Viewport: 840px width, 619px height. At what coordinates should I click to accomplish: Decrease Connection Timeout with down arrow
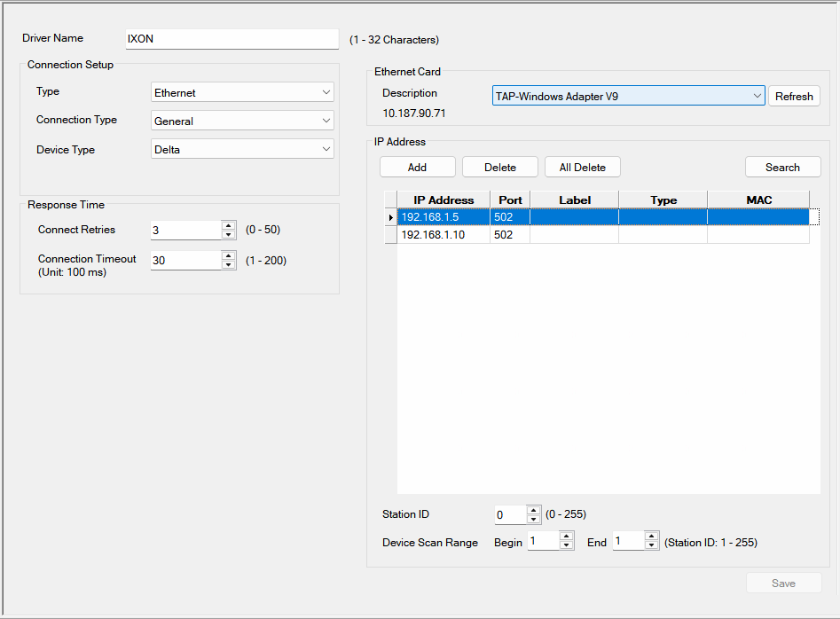(229, 264)
